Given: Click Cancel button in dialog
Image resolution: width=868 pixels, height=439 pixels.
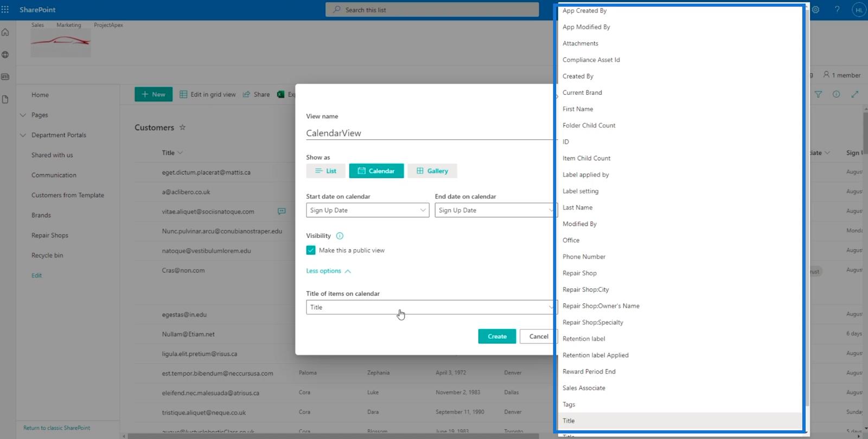Looking at the screenshot, I should tap(539, 337).
